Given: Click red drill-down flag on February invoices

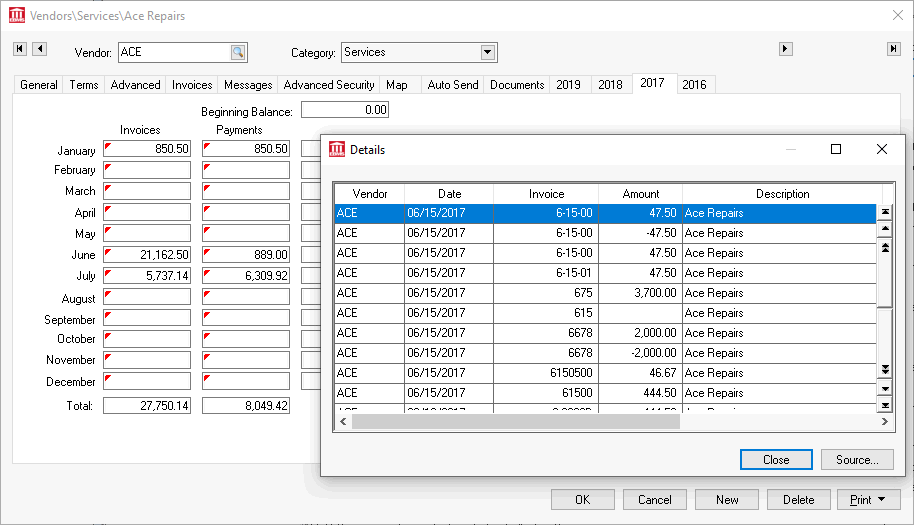Looking at the screenshot, I should point(108,167).
